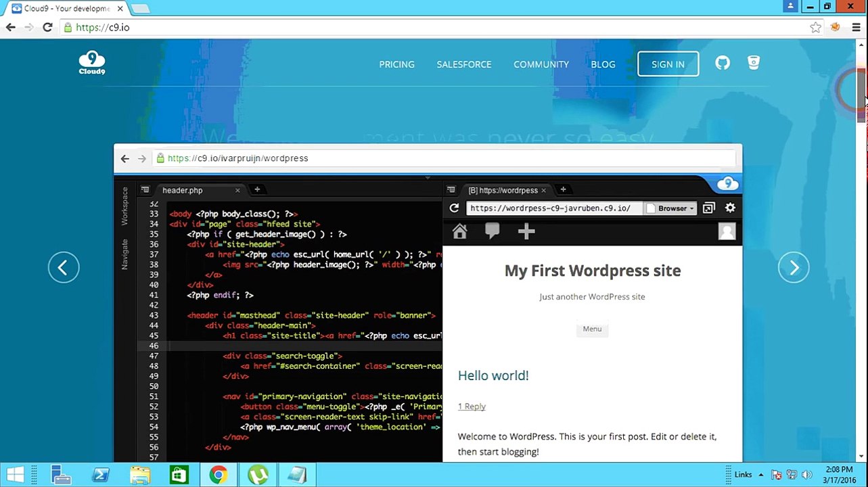Add a new tab next to the wordpress preview tab

(x=563, y=190)
